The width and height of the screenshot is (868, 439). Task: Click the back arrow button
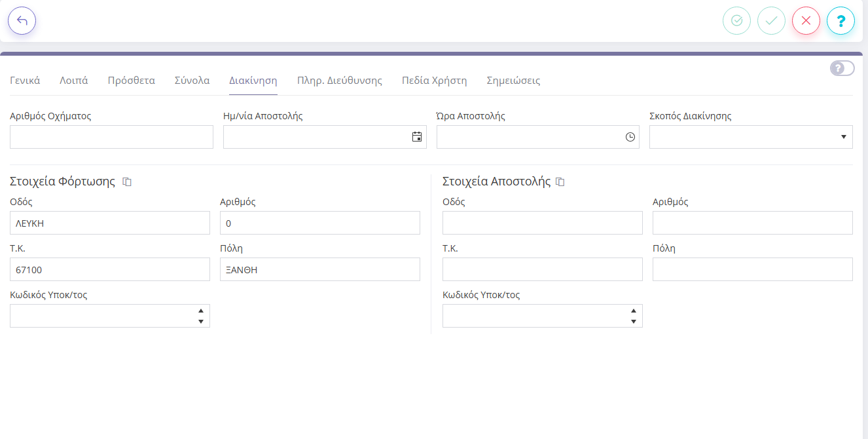[x=22, y=20]
